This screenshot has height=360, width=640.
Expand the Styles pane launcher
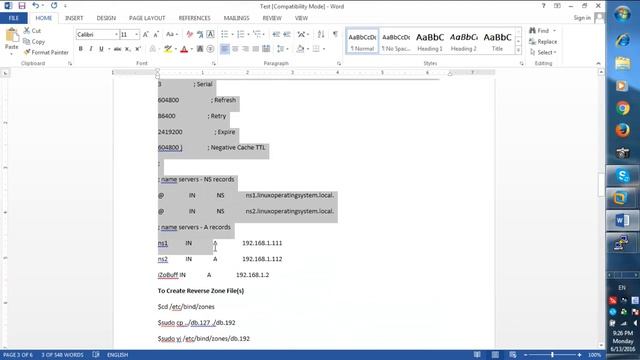tap(521, 64)
